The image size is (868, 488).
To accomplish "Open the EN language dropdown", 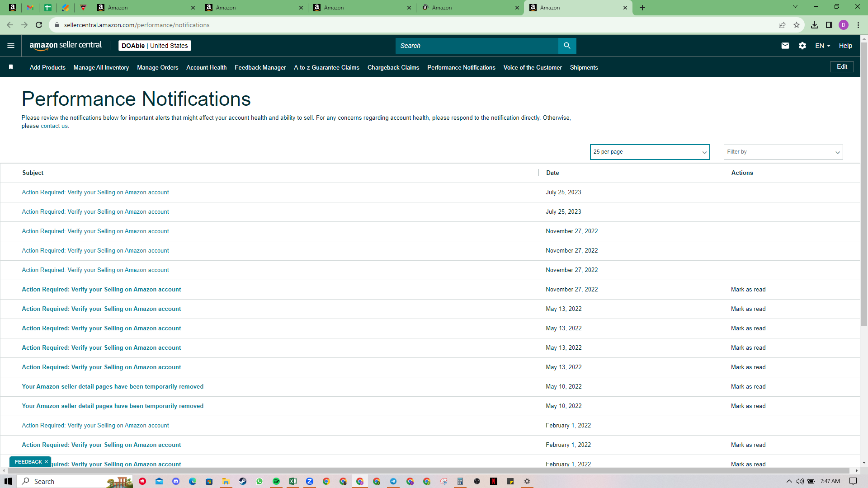I will pyautogui.click(x=823, y=46).
